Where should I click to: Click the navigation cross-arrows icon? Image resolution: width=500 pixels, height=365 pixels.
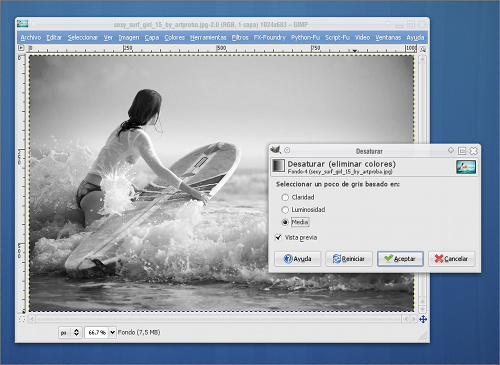click(x=423, y=319)
